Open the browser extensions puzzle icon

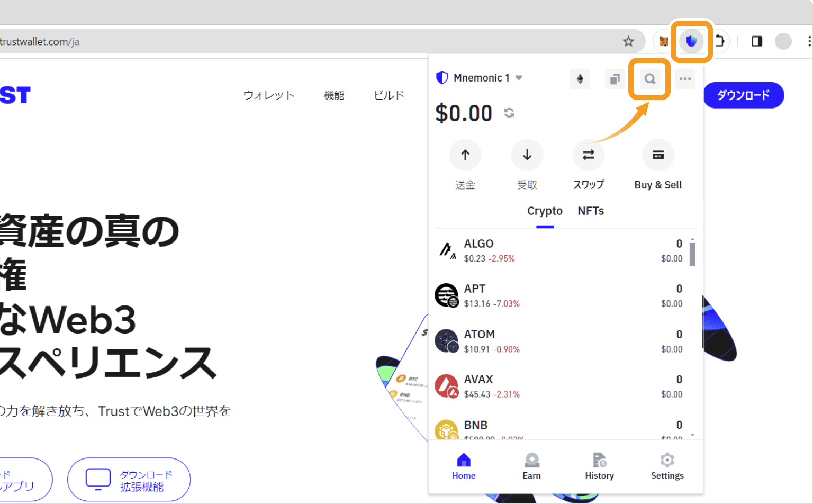(x=720, y=41)
